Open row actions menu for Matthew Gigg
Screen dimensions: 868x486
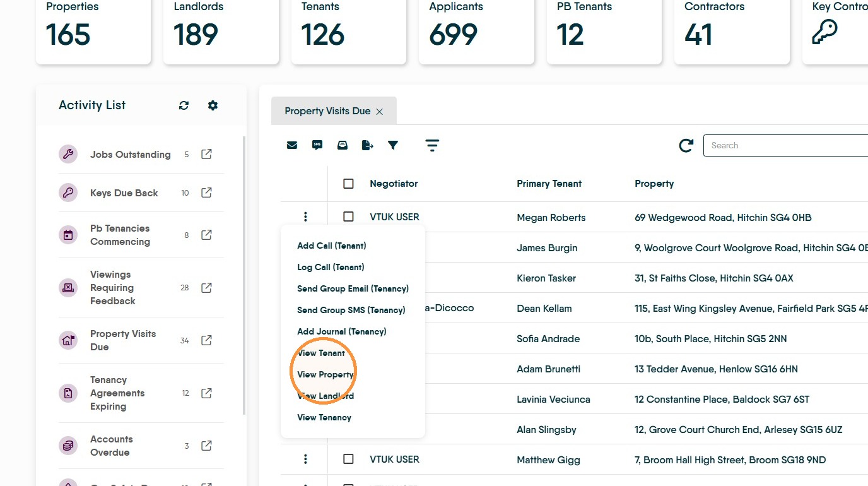click(305, 459)
